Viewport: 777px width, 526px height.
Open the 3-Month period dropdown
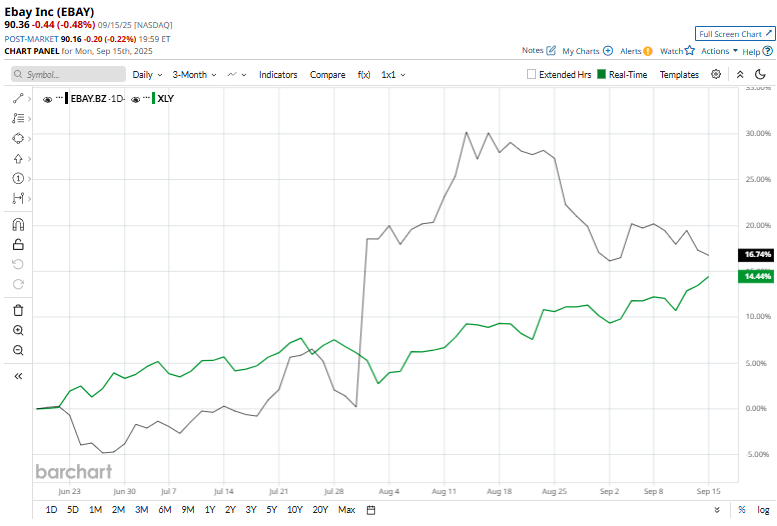pyautogui.click(x=194, y=74)
